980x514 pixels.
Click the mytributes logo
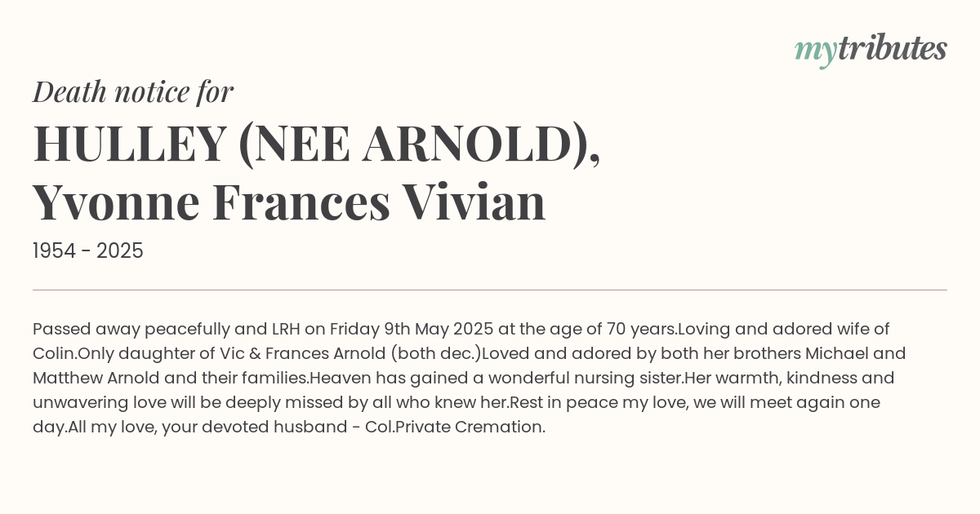click(871, 50)
